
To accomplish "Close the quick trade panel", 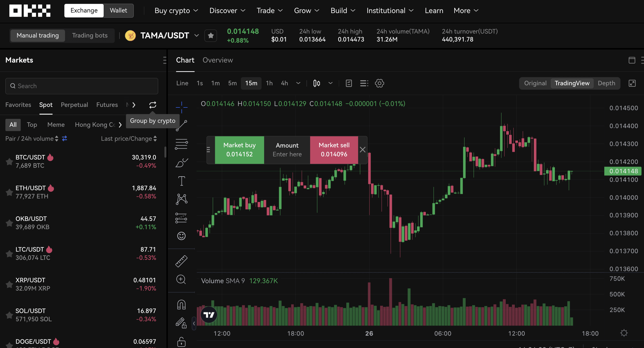I will tap(363, 150).
